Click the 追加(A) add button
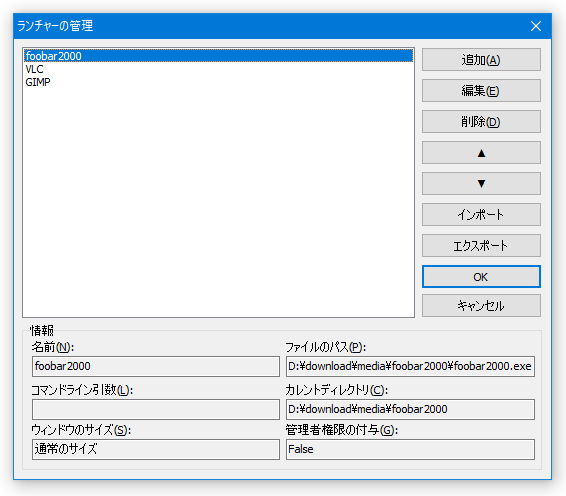Viewport: 566px width, 496px height. tap(481, 60)
